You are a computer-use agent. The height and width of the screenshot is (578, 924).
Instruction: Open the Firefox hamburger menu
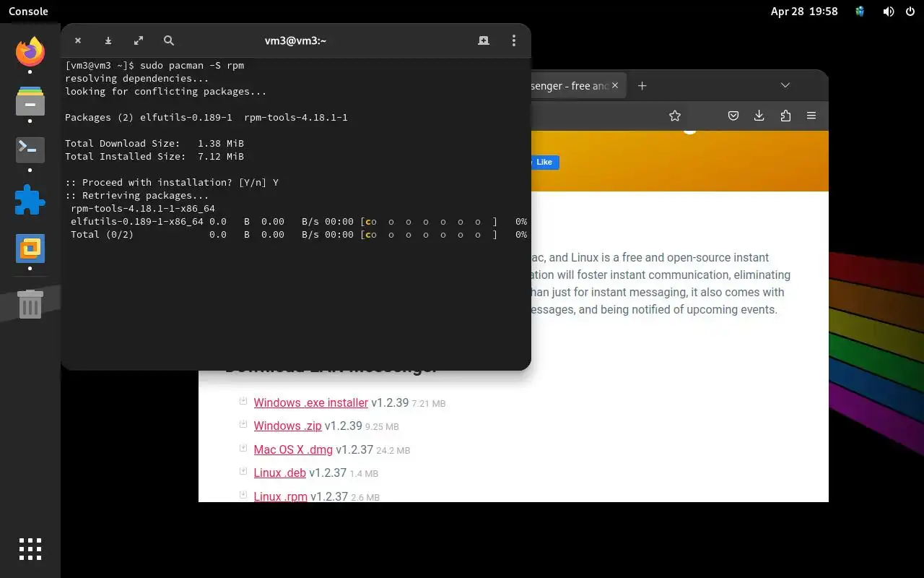(x=811, y=116)
